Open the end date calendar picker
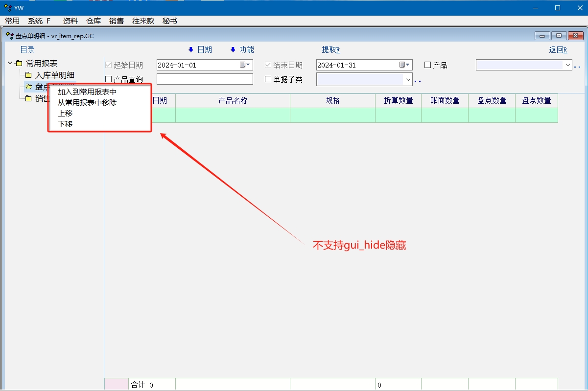 (x=404, y=65)
